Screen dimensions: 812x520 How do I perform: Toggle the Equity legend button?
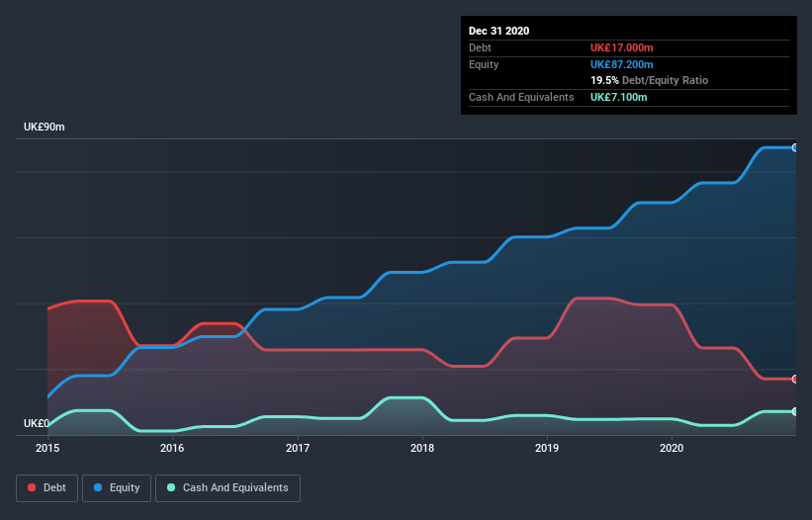pyautogui.click(x=117, y=488)
